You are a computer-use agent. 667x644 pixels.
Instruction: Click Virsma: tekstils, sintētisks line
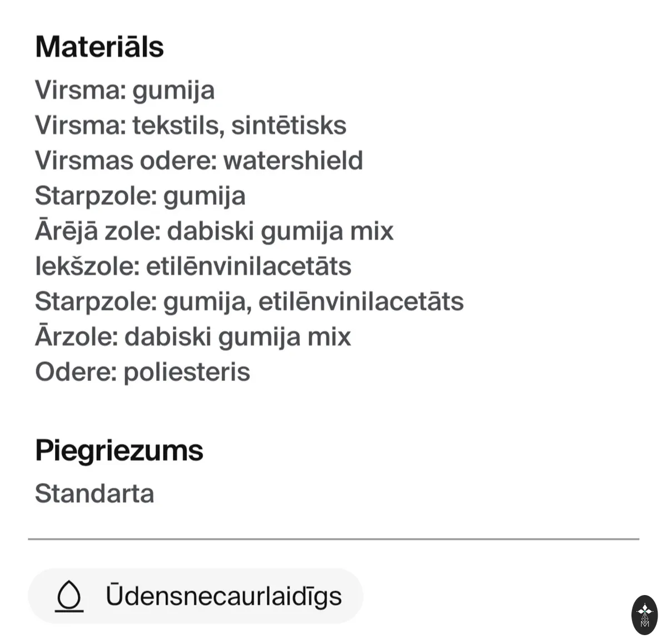(191, 125)
